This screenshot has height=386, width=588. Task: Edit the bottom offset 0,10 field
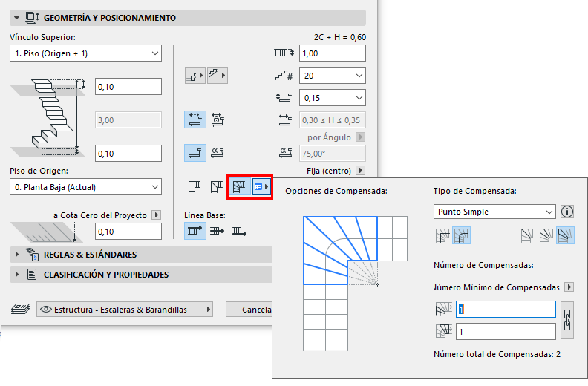point(128,154)
